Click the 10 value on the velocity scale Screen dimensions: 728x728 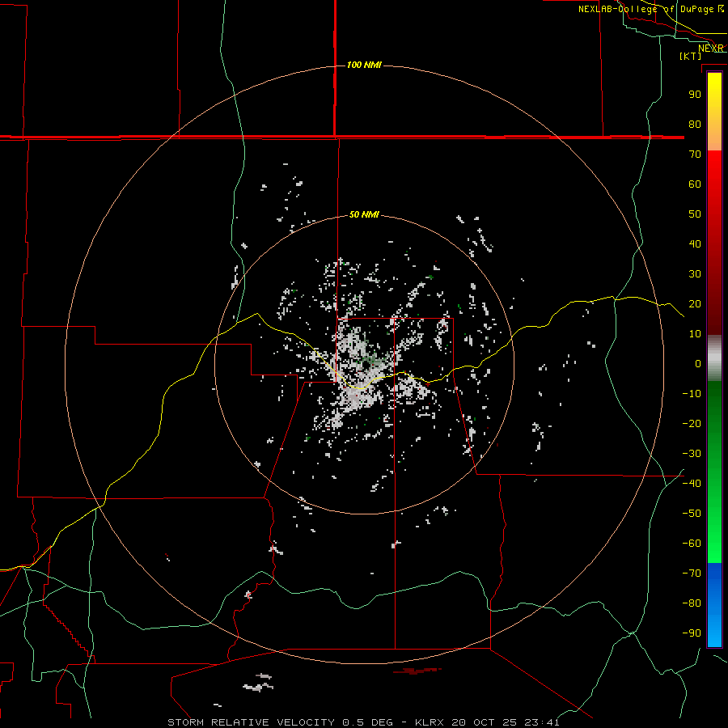click(695, 334)
